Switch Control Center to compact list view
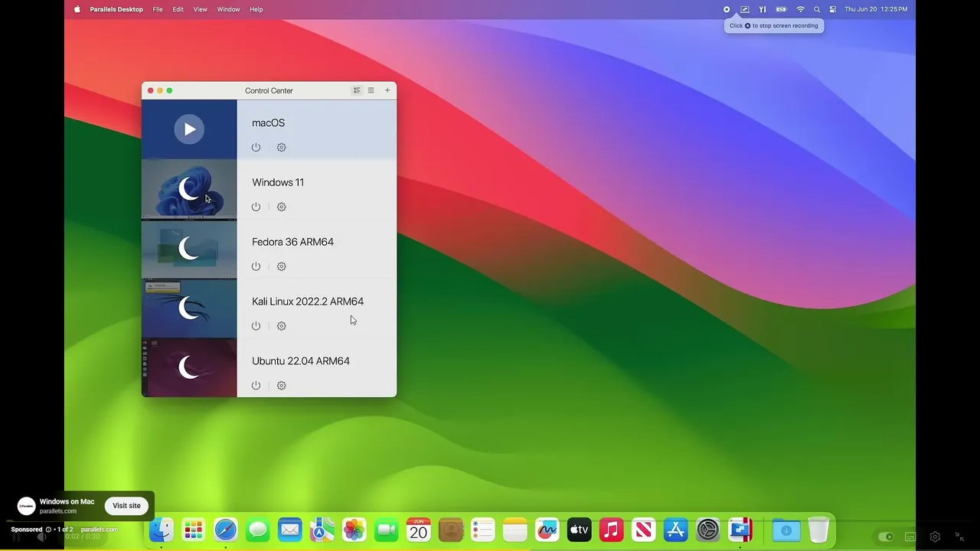The height and width of the screenshot is (551, 980). click(371, 90)
